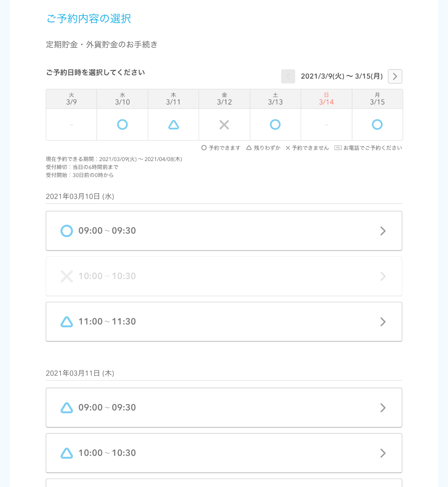The height and width of the screenshot is (487, 448).
Task: Click the disabled previous week arrow button
Action: 288,76
